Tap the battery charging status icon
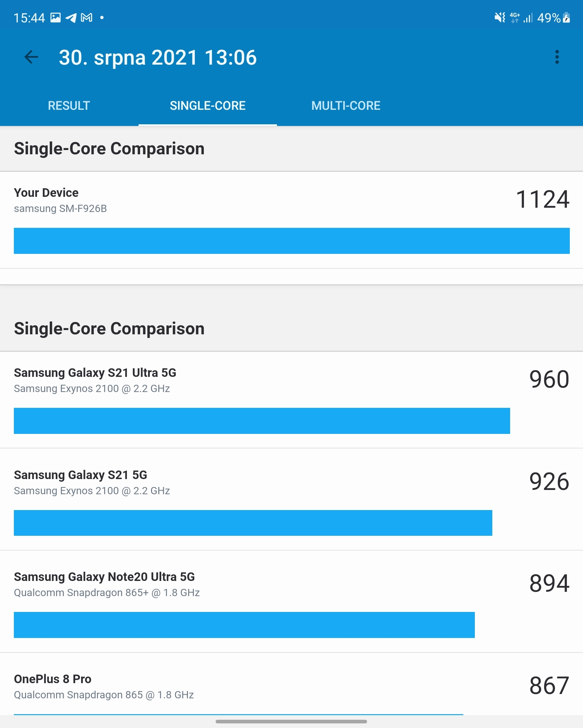Viewport: 583px width, 728px height. (x=567, y=17)
